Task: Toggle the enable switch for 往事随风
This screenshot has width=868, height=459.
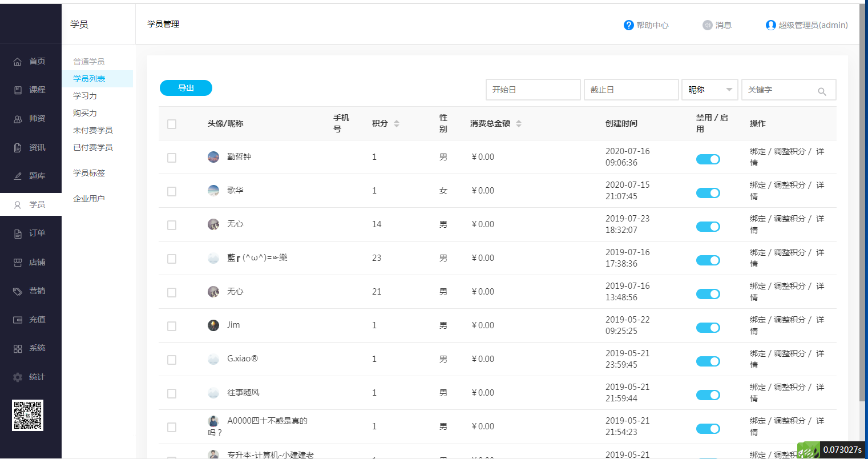Action: coord(708,395)
